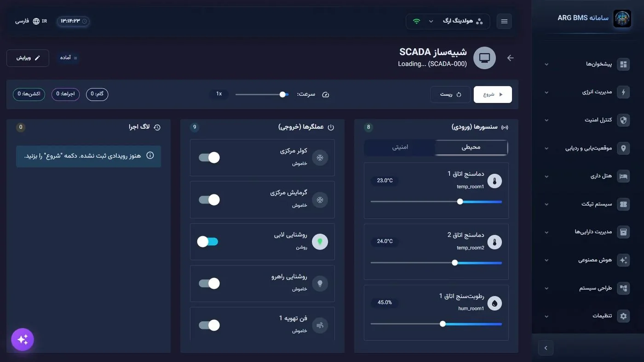Click the دماسنج اتاق 2 slider handle
This screenshot has height=362, width=644.
click(x=455, y=263)
